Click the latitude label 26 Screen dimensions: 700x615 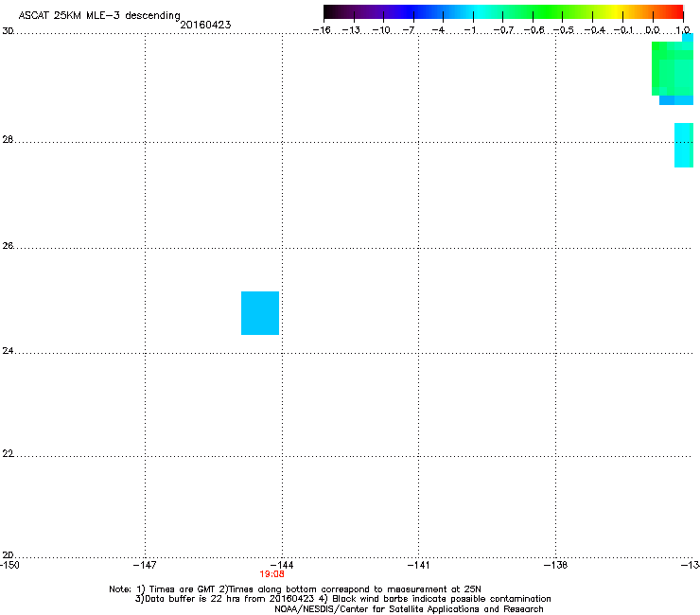(x=8, y=246)
